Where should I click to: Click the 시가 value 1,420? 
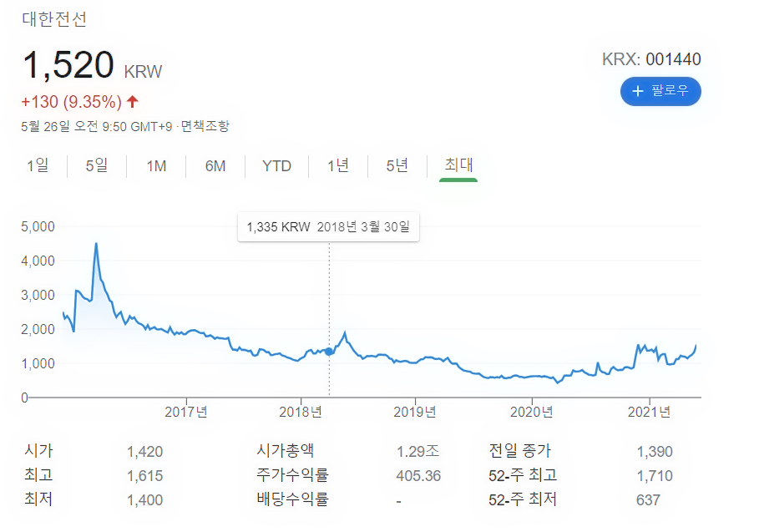(x=144, y=452)
